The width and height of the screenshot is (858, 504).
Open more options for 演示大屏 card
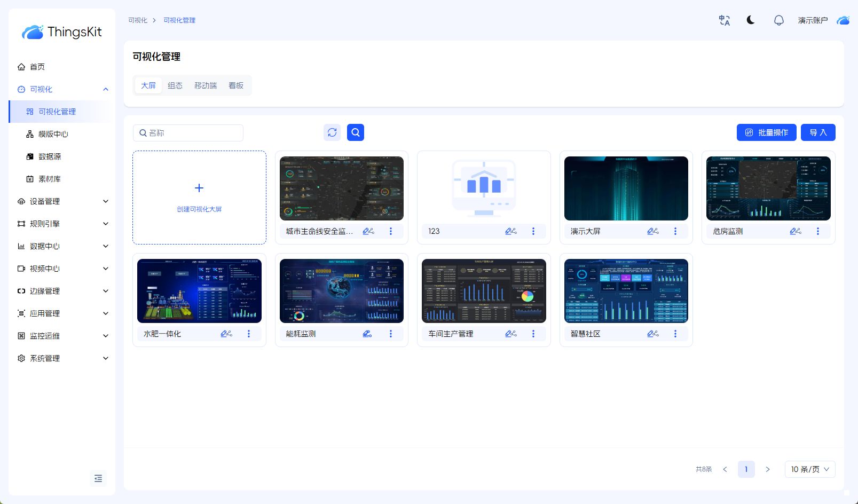(675, 231)
